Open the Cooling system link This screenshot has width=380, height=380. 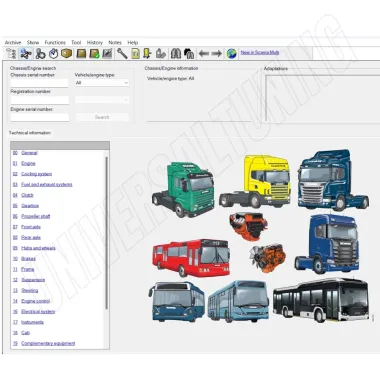pos(36,174)
